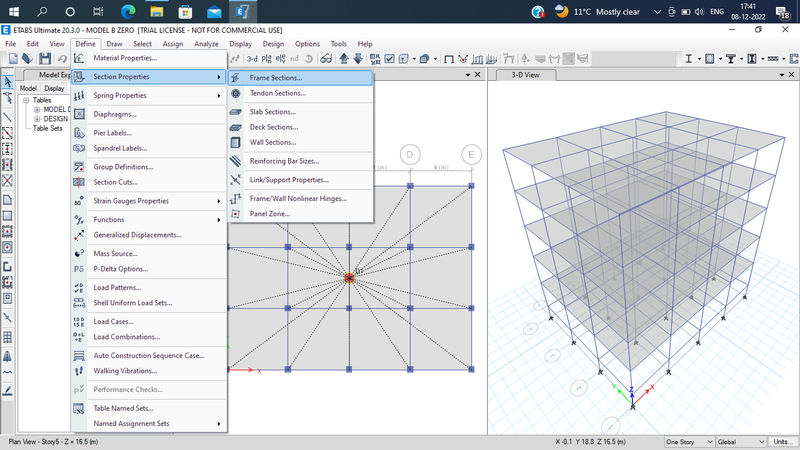Toggle the checkbox toolbar button

pyautogui.click(x=389, y=59)
